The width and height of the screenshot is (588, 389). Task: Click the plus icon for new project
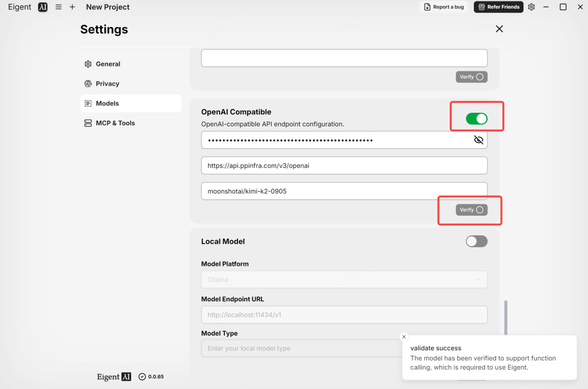[x=72, y=7]
